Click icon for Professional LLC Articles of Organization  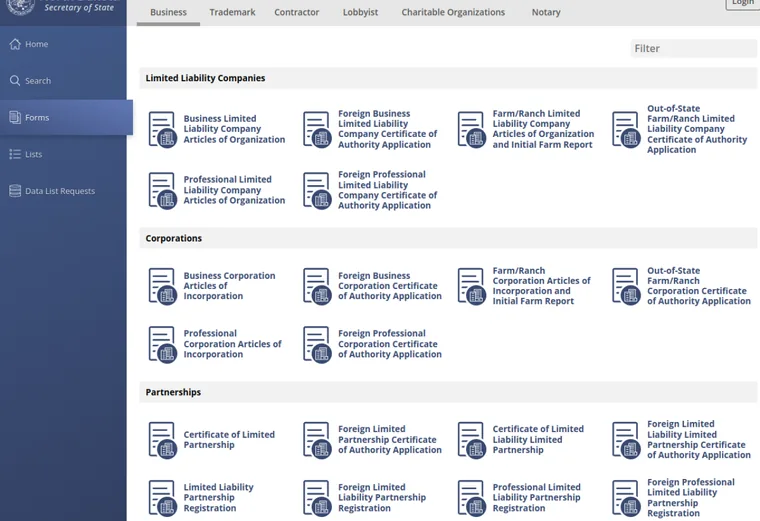point(162,190)
